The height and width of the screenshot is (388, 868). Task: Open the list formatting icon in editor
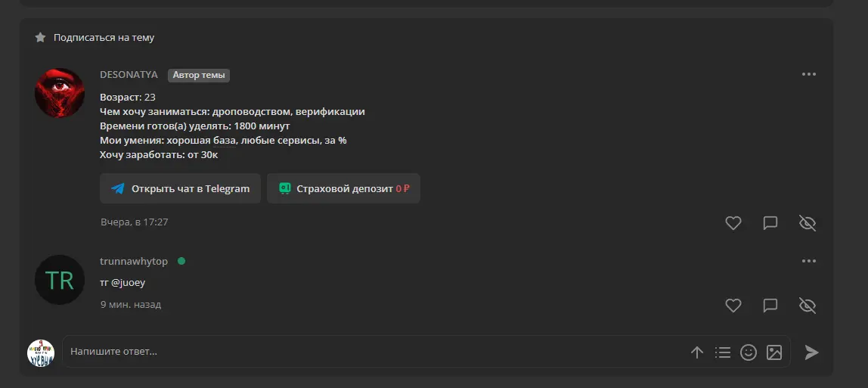pos(722,352)
